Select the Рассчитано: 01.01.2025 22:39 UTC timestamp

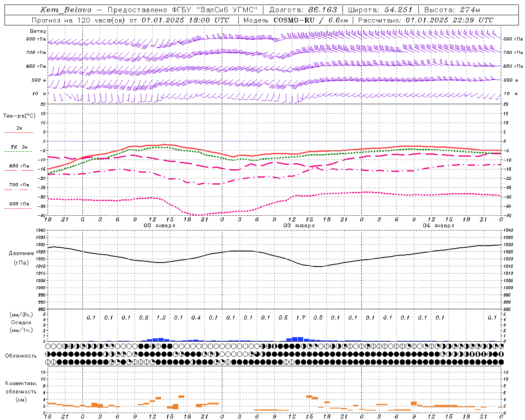(426, 20)
